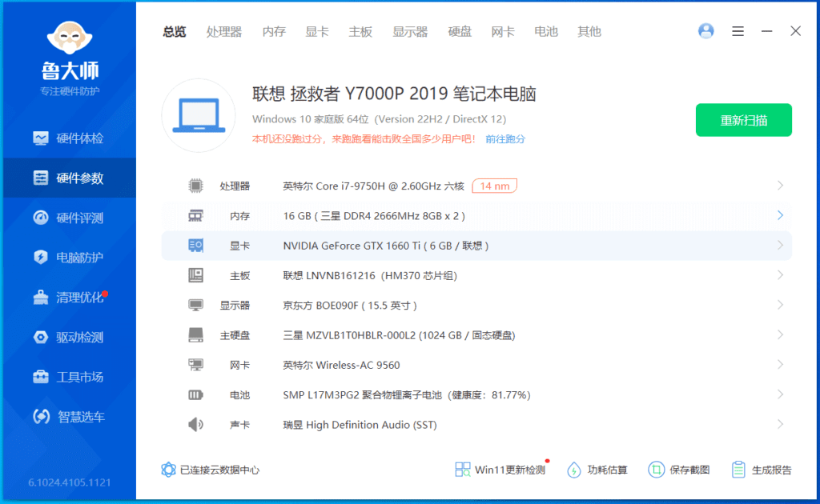Image resolution: width=820 pixels, height=504 pixels.
Task: Click the 14 nm process badge
Action: coord(495,186)
